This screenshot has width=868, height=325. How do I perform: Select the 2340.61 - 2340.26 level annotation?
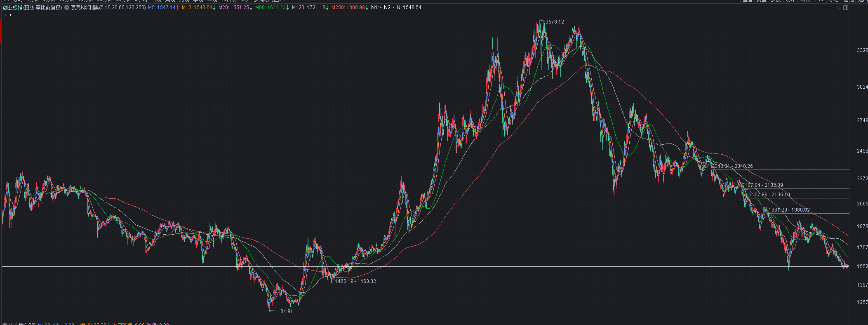coord(732,166)
